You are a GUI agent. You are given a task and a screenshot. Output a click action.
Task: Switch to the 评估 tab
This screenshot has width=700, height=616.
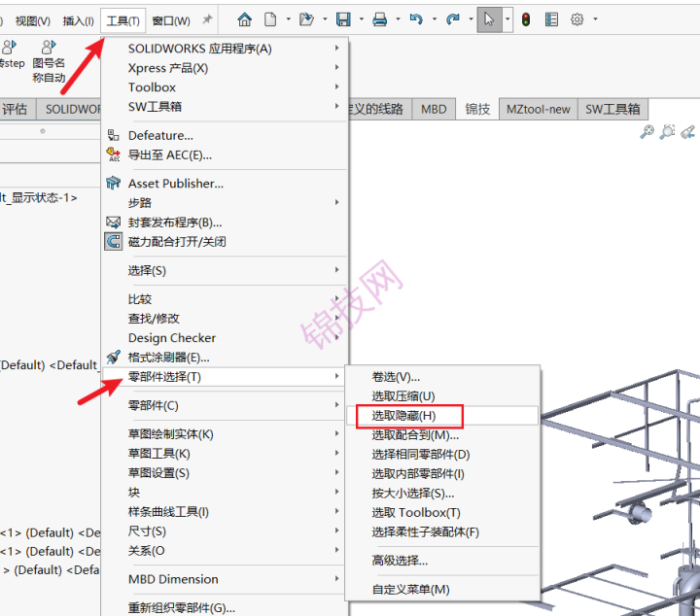click(x=15, y=109)
